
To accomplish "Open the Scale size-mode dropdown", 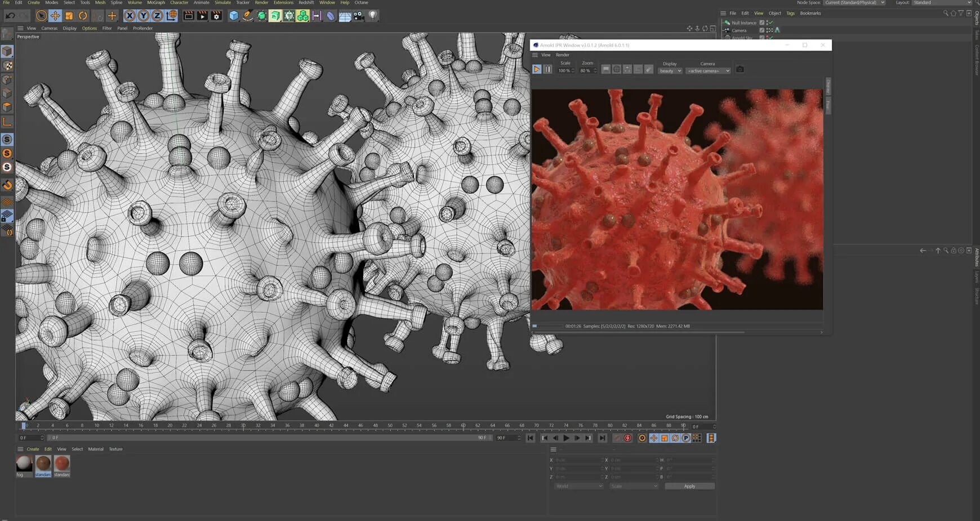I will pos(634,486).
